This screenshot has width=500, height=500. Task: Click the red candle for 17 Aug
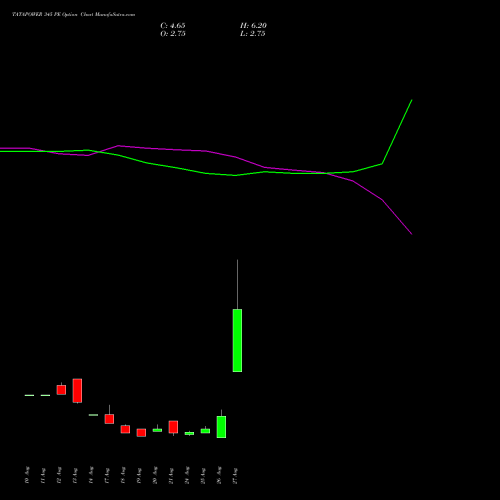tap(109, 419)
